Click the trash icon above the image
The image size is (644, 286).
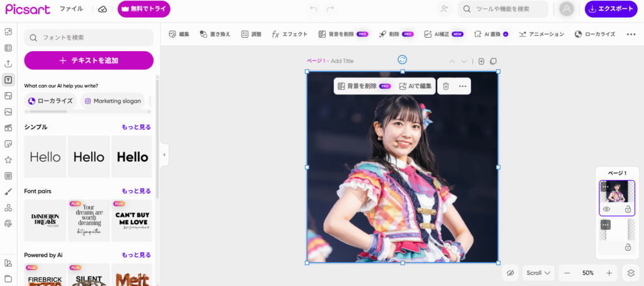point(445,86)
